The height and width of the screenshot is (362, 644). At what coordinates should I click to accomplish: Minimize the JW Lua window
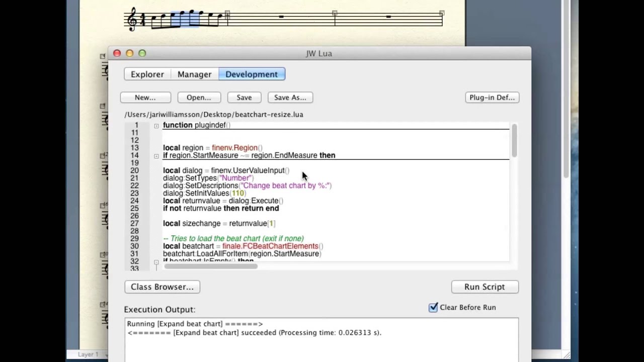pos(129,53)
